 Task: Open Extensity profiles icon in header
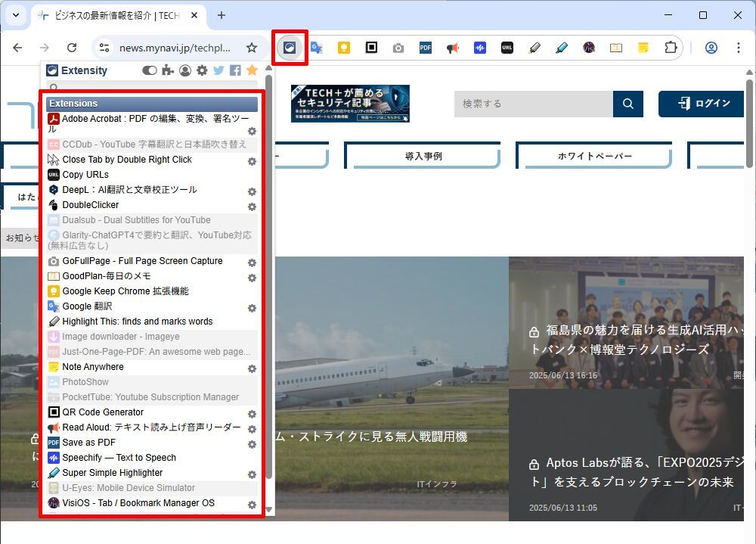[x=185, y=70]
